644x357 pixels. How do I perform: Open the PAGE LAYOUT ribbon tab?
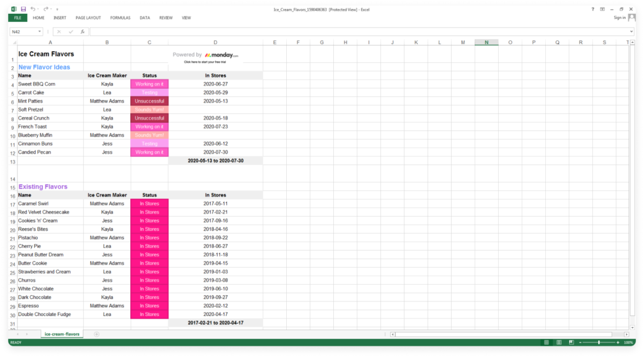point(88,18)
